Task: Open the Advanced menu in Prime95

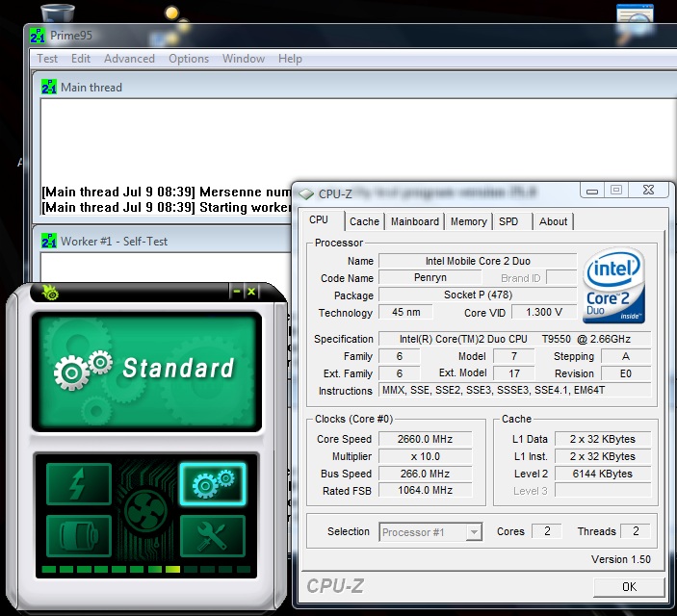Action: [129, 59]
